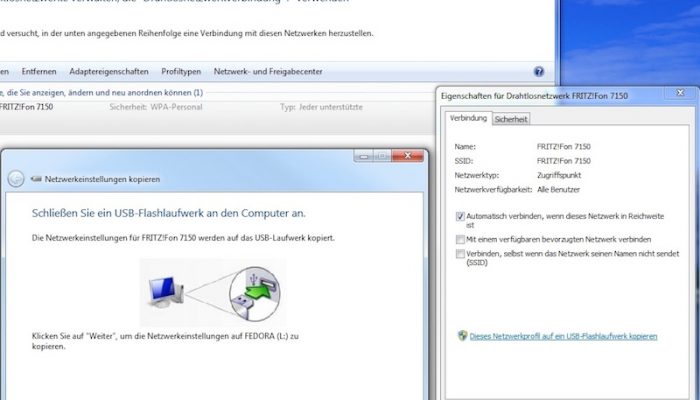Click Dieses Netzwerkprofil auf ein USB-Flashlaufwerk kopieren link
Screen dimensions: 700x400
click(563, 336)
